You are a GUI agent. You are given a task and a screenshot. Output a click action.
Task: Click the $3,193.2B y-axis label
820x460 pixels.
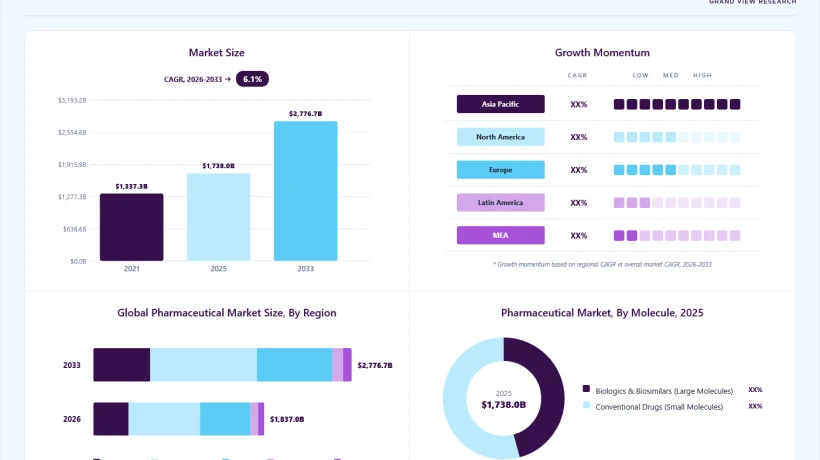[72, 100]
